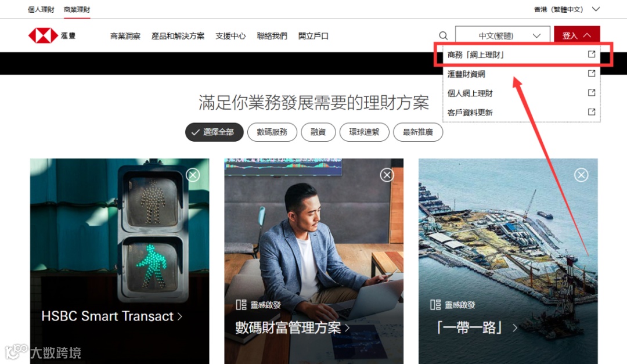Open the HSBC Smart Transact link

tap(112, 316)
